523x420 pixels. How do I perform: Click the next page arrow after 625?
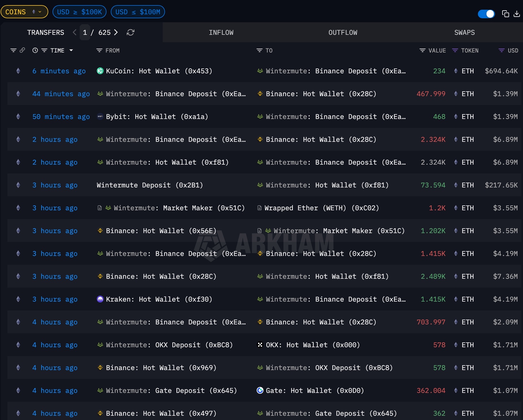116,33
